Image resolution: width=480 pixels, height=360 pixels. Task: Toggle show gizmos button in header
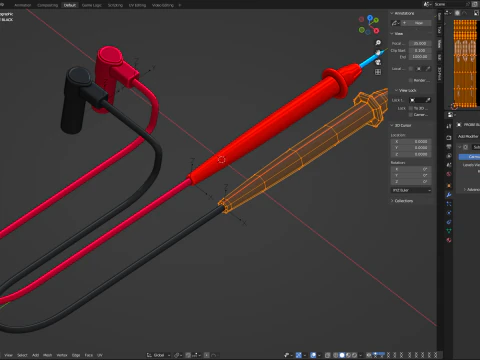(298, 355)
